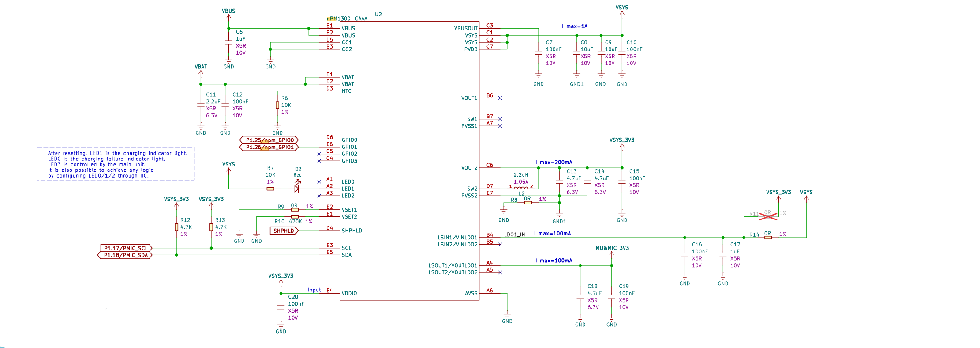Select the SW1 pin name
Image resolution: width=980 pixels, height=348 pixels.
click(472, 119)
